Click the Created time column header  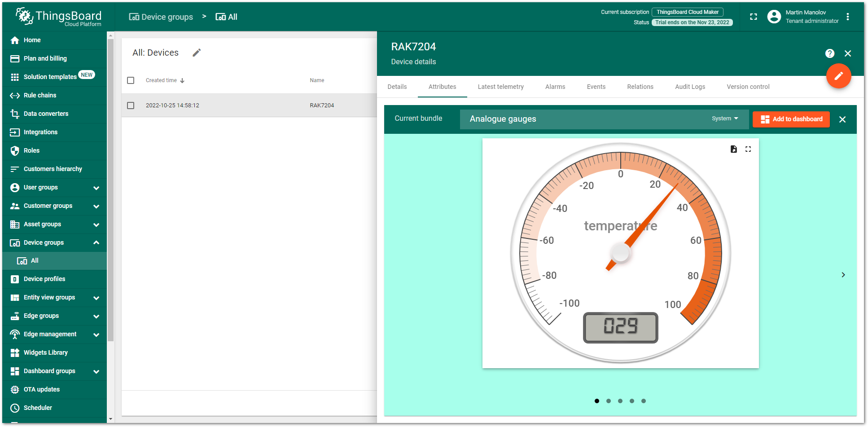click(x=161, y=80)
